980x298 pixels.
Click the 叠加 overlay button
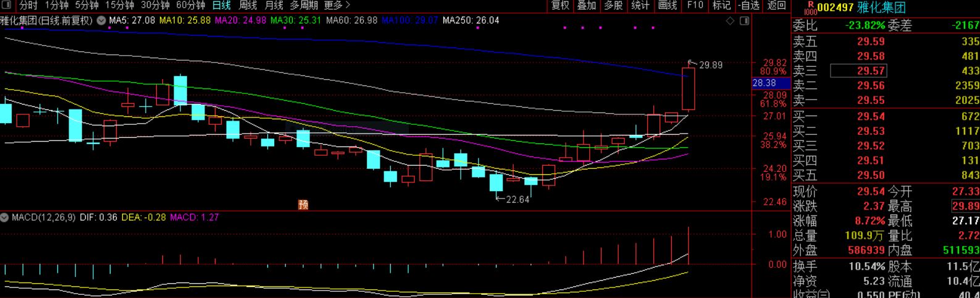(586, 6)
